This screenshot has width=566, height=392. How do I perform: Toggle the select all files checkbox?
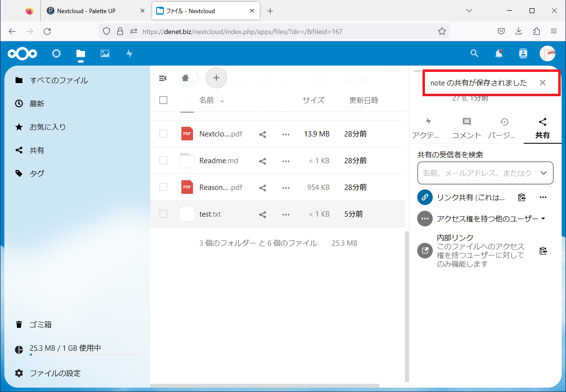pos(163,100)
